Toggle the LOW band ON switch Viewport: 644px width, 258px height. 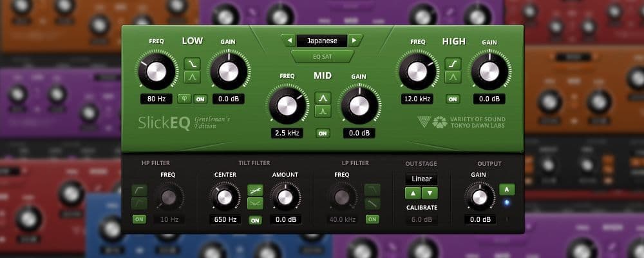[x=200, y=99]
